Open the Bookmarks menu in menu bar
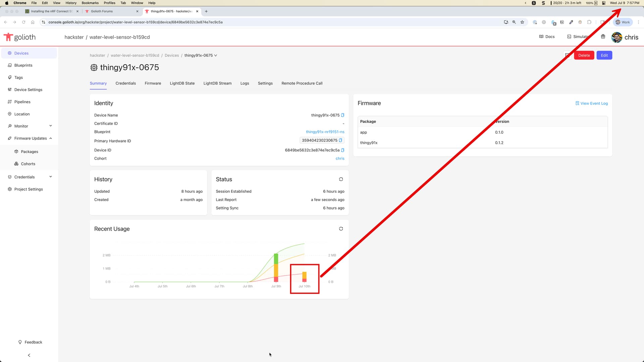 point(90,3)
